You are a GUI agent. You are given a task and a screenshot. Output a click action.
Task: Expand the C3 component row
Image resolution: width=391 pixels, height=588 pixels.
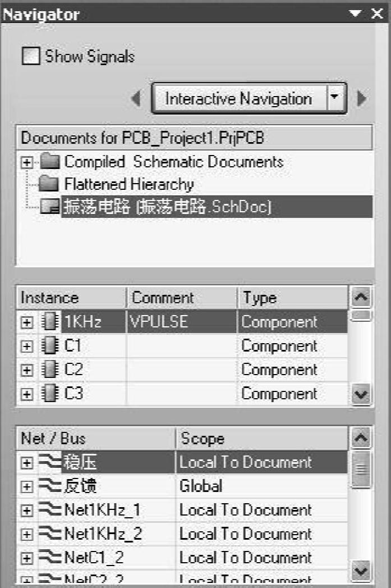tap(26, 394)
